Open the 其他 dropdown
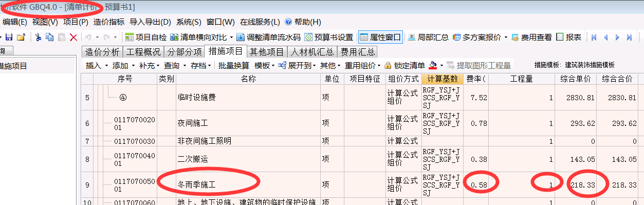Screen dimensions: 644x205 click(331, 66)
